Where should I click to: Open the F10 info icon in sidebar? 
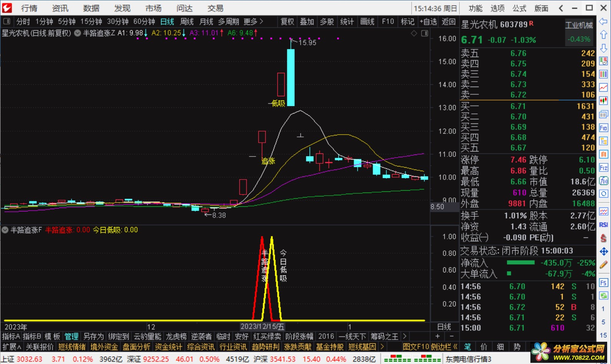pyautogui.click(x=603, y=128)
